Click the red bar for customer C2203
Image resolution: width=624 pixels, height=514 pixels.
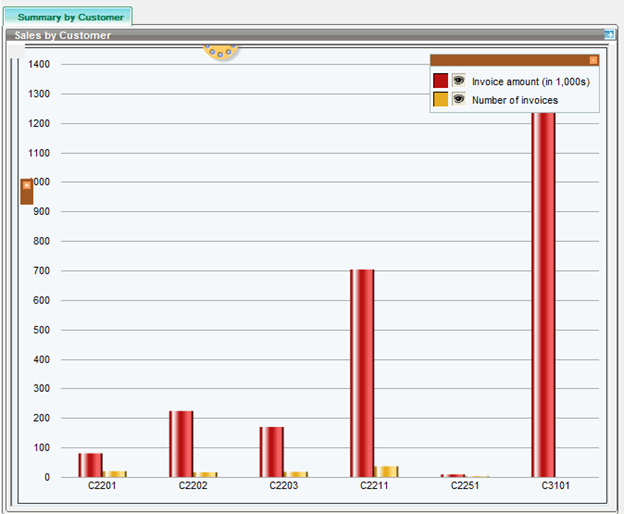[271, 451]
